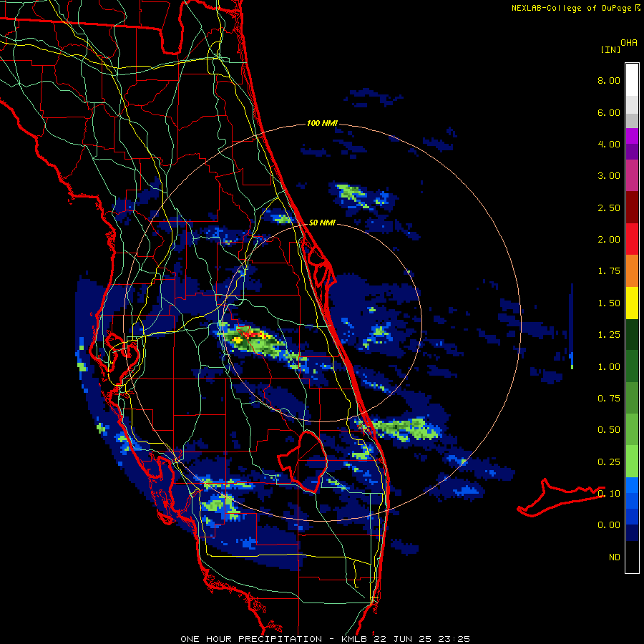The height and width of the screenshot is (644, 644).
Task: Click the 1.25 legend value
Action: click(609, 335)
